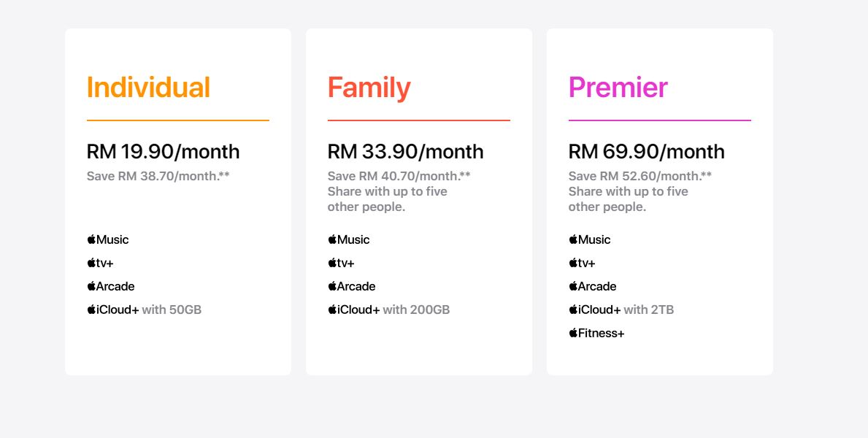The height and width of the screenshot is (438, 868).
Task: Click Apple Arcade logo in Premier plan
Action: click(592, 286)
